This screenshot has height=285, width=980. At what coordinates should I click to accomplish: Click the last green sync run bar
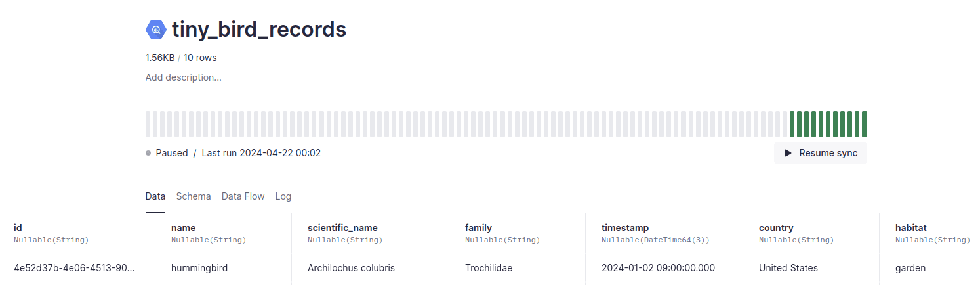[x=864, y=124]
